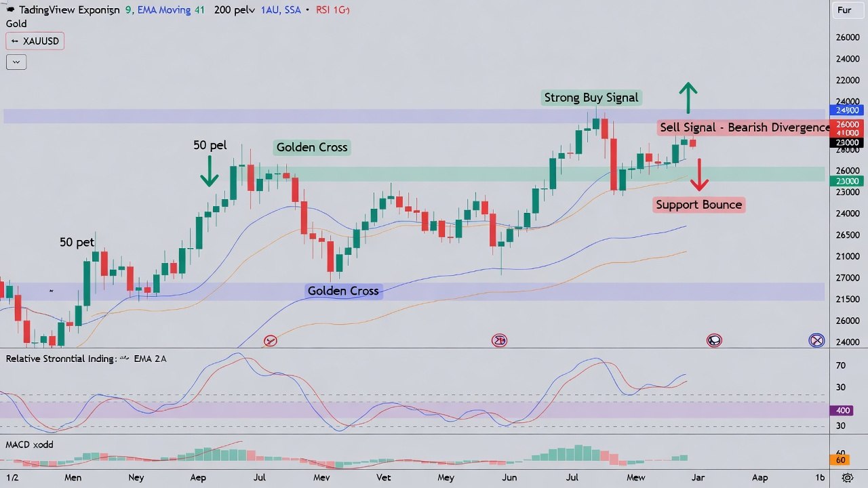Click the green 23000 price tag
This screenshot has height=488, width=868.
pos(848,181)
